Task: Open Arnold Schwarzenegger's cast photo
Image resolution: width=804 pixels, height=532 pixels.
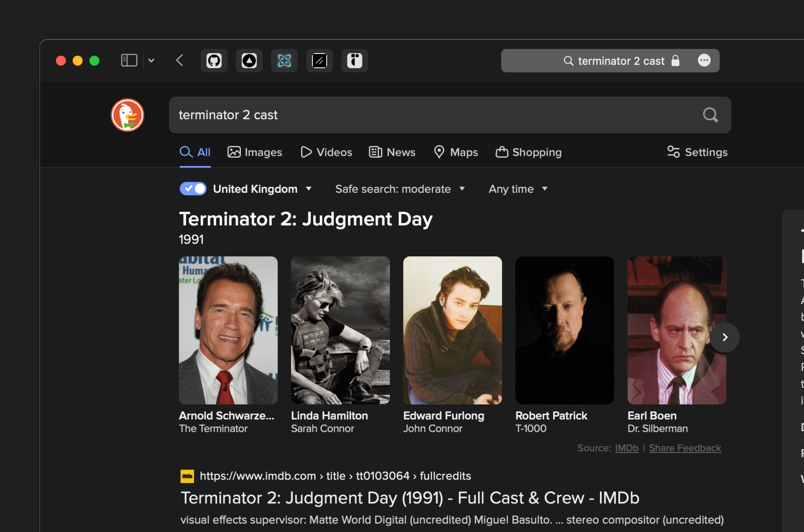Action: point(228,330)
